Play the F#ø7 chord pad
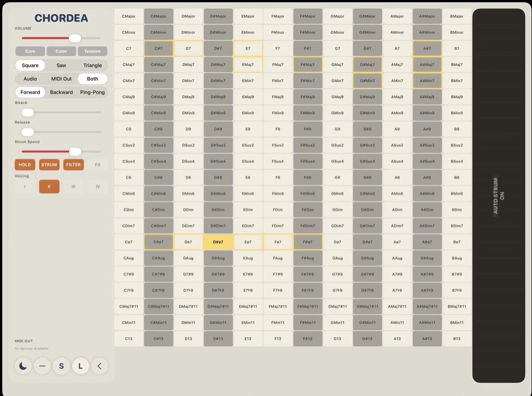 pos(308,242)
